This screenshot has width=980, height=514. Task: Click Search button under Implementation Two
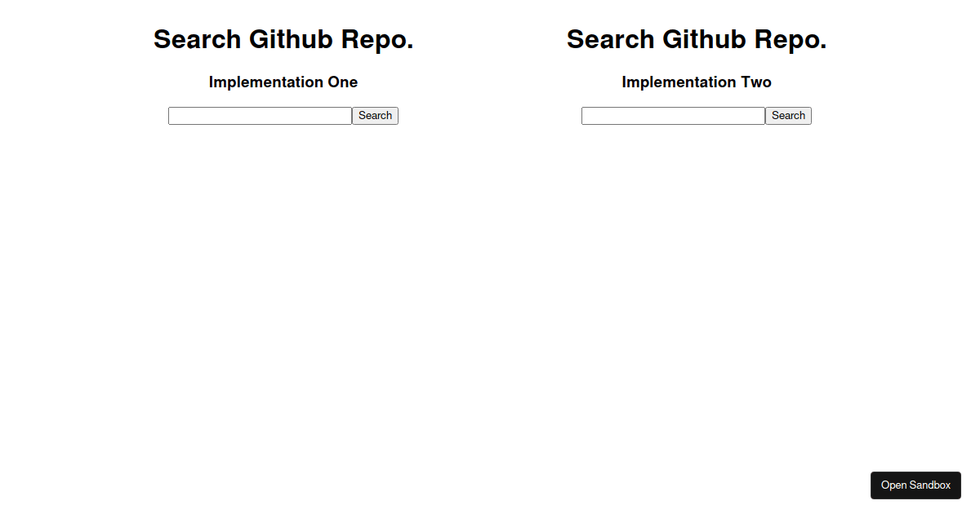click(x=788, y=116)
